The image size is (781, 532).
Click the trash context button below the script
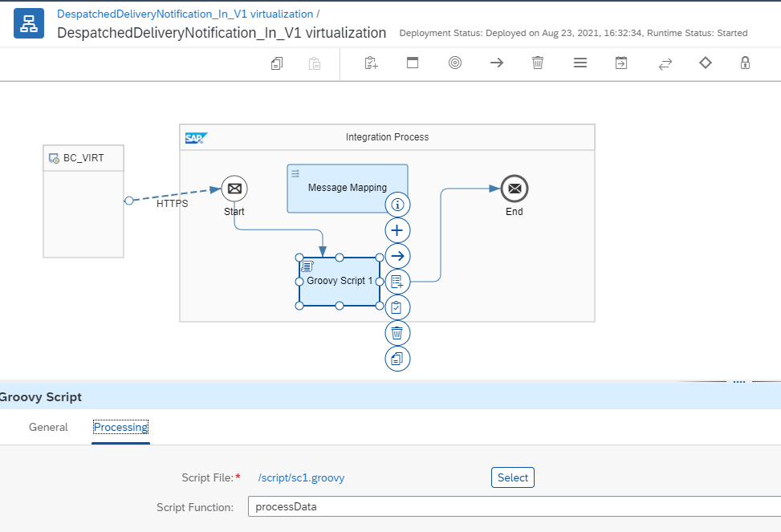click(397, 333)
